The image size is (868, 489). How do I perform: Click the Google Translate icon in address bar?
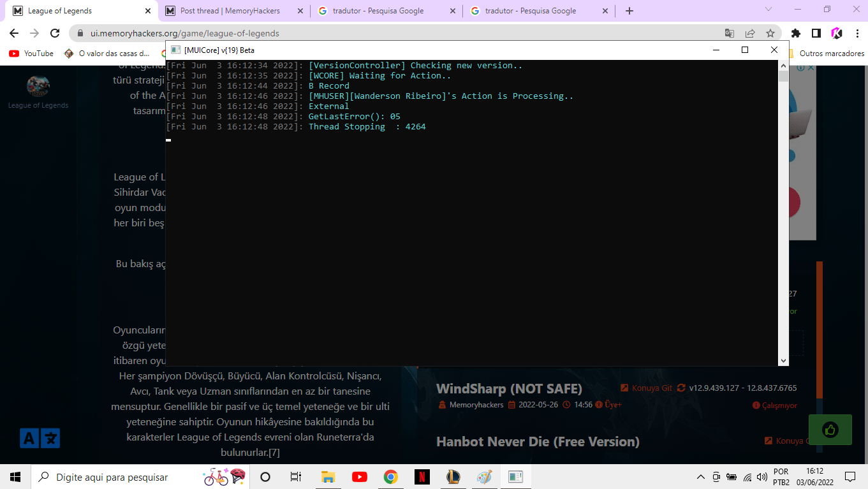pos(730,33)
